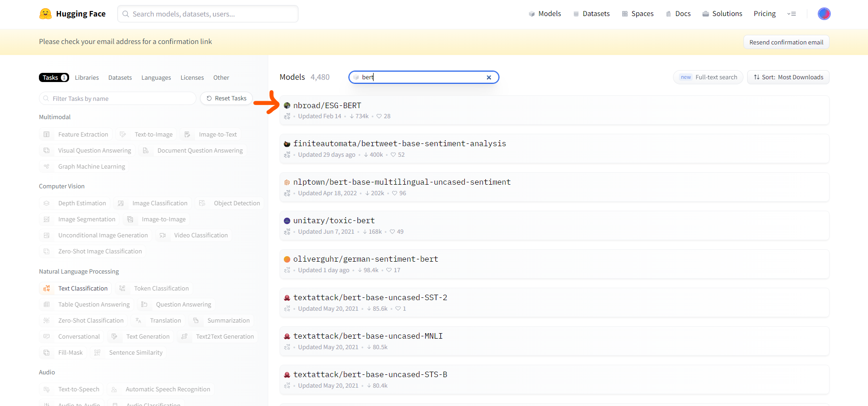The width and height of the screenshot is (868, 406).
Task: Click the Text Generation task icon
Action: [114, 336]
